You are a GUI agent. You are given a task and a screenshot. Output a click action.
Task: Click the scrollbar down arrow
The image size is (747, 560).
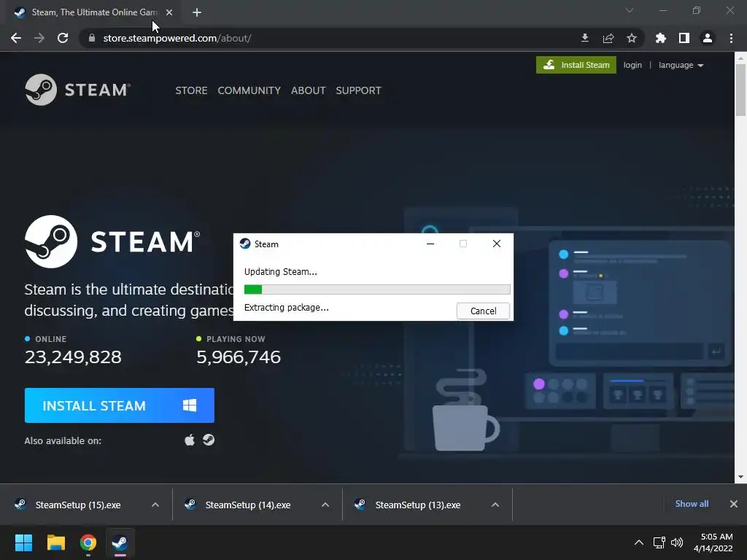740,477
